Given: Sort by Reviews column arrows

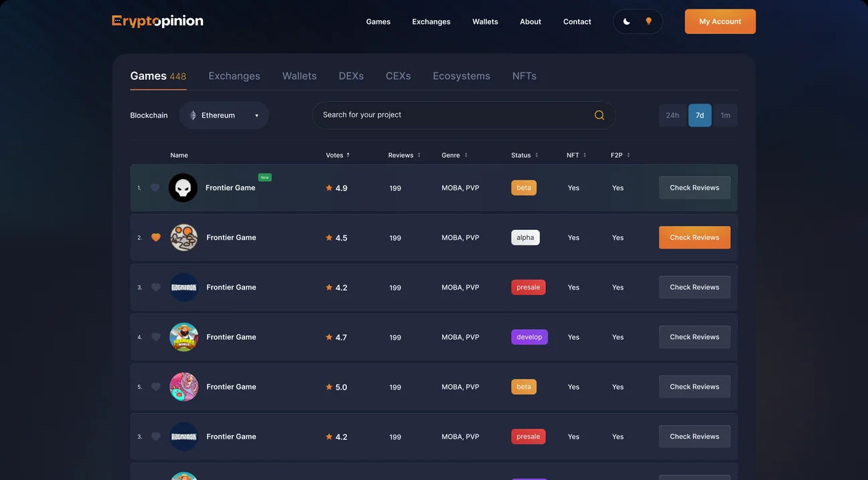Looking at the screenshot, I should click(419, 155).
